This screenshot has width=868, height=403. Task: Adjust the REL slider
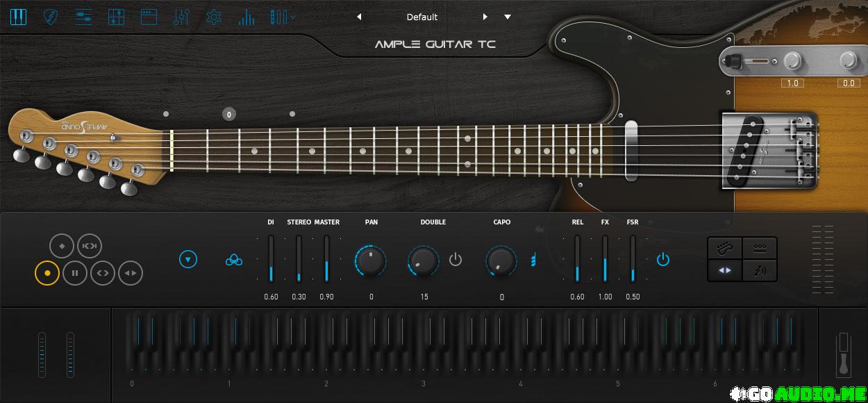pyautogui.click(x=577, y=258)
